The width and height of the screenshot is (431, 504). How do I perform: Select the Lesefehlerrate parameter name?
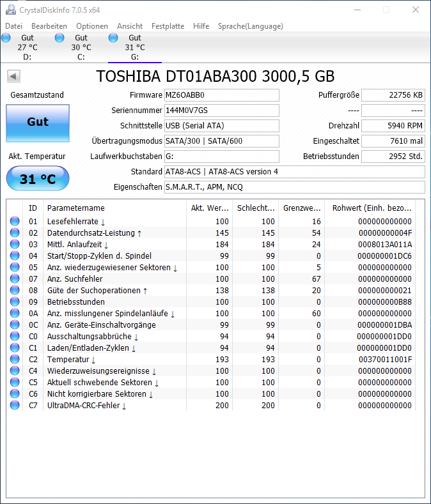pos(76,222)
